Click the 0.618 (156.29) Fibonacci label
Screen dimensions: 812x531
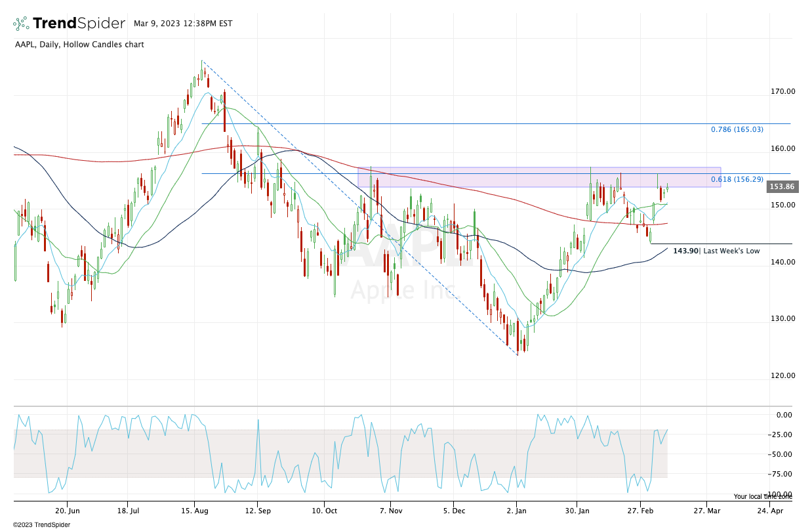coord(737,179)
